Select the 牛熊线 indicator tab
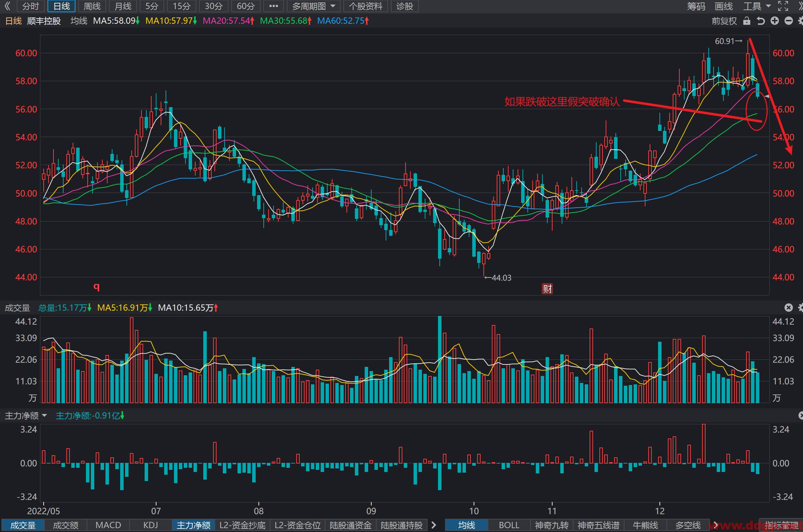 coord(645,525)
